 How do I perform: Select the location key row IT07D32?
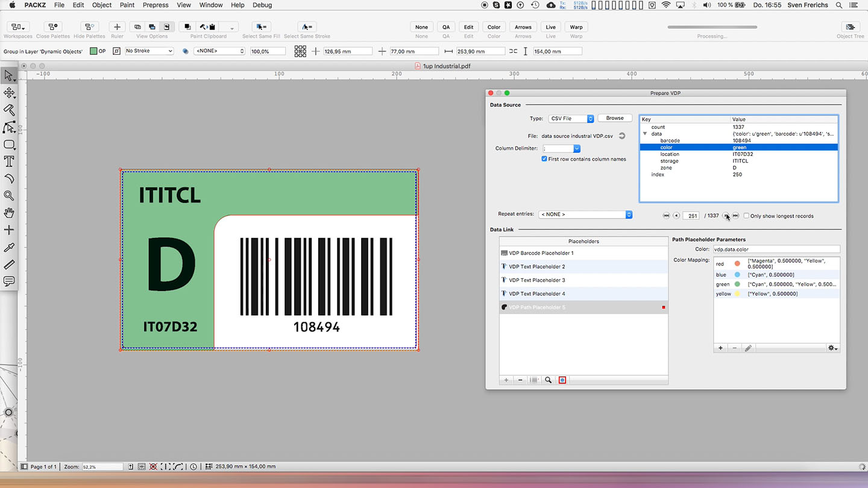(738, 154)
